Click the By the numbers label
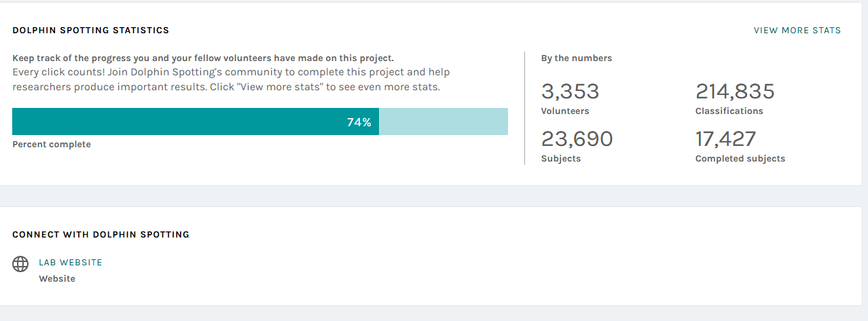Image resolution: width=868 pixels, height=321 pixels. coord(576,58)
